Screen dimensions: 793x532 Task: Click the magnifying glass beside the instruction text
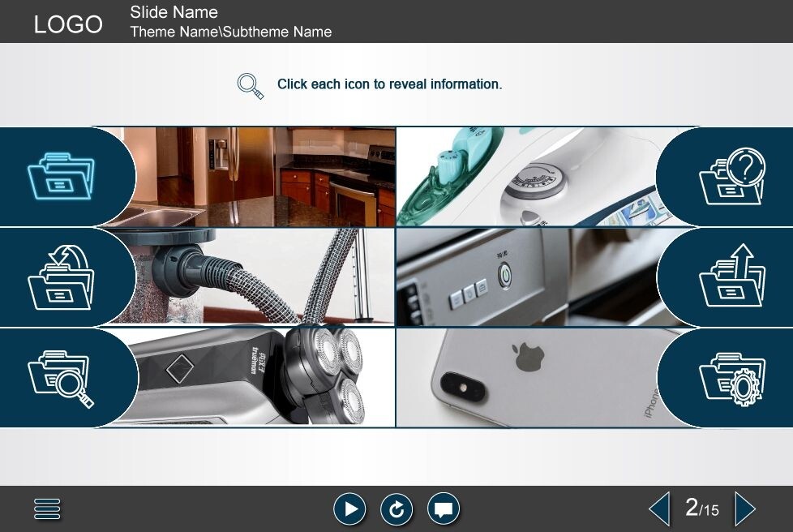point(251,86)
